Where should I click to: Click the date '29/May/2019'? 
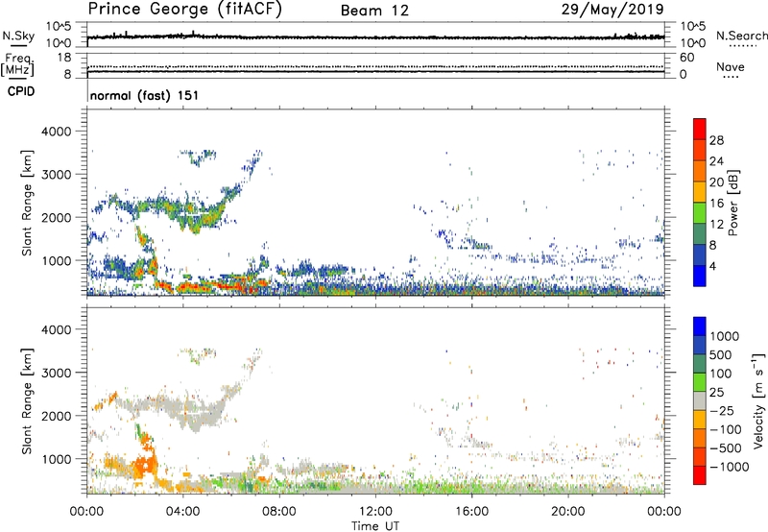pyautogui.click(x=612, y=10)
